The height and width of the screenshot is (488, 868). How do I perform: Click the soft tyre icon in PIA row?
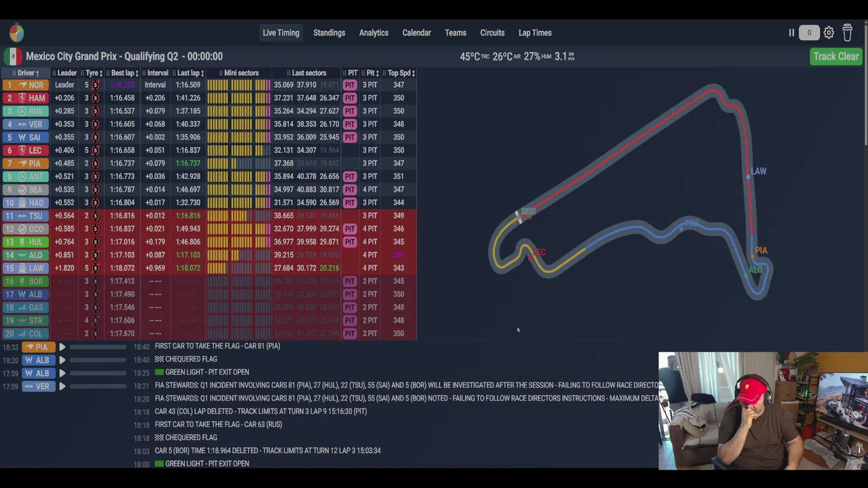point(96,163)
